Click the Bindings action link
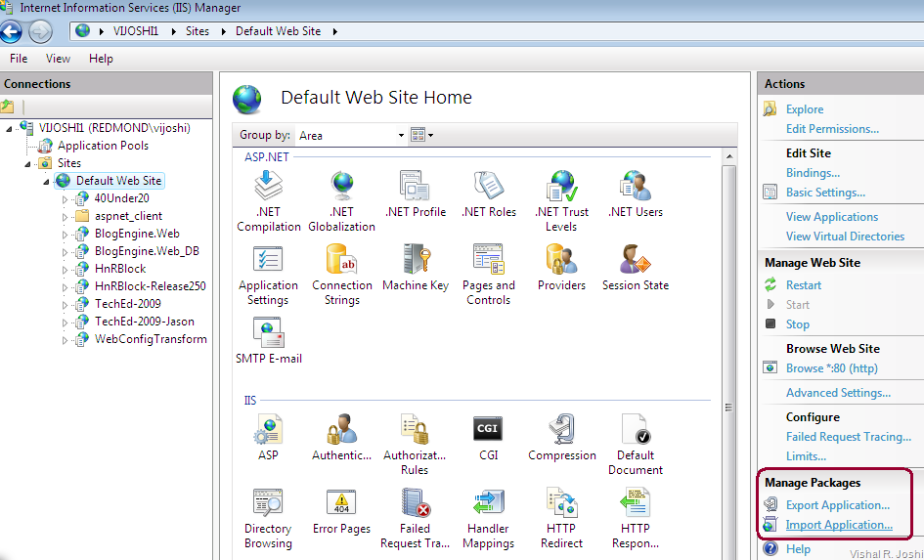 coord(813,173)
